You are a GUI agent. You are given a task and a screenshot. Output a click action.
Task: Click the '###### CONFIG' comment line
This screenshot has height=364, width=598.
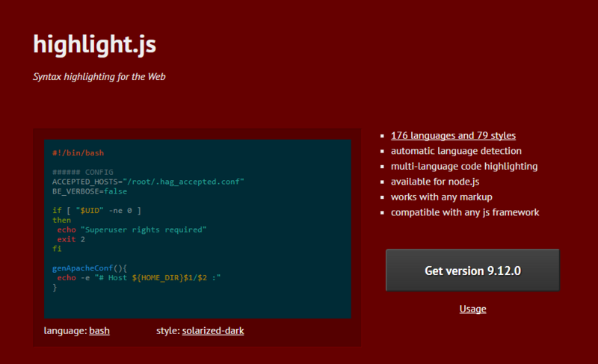click(x=83, y=172)
